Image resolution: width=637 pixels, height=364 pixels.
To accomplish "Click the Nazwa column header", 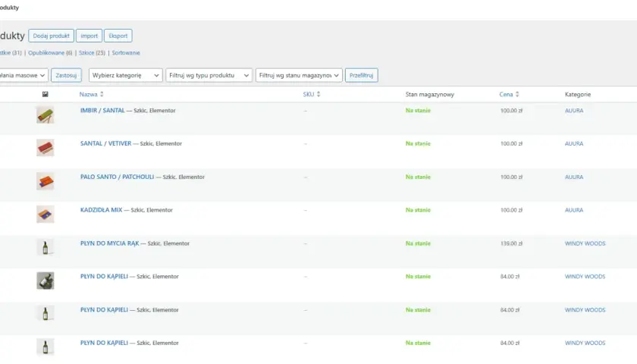I will [x=88, y=94].
